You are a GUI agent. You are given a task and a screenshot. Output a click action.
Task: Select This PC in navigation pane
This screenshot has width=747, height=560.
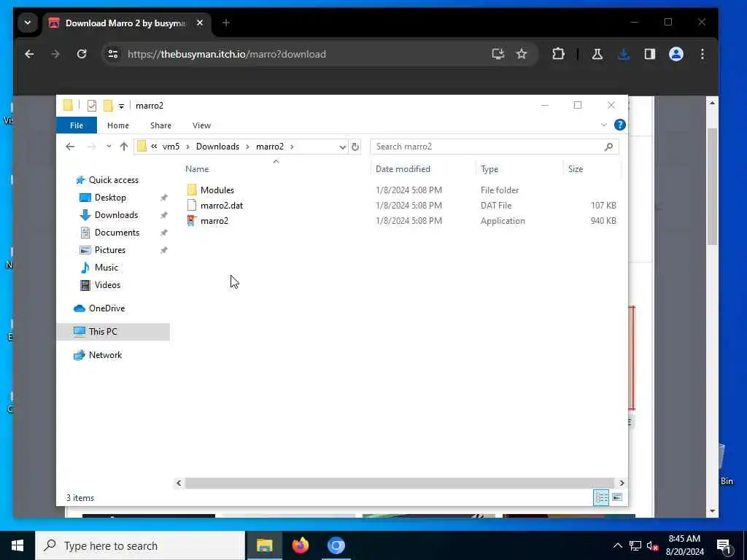click(102, 332)
